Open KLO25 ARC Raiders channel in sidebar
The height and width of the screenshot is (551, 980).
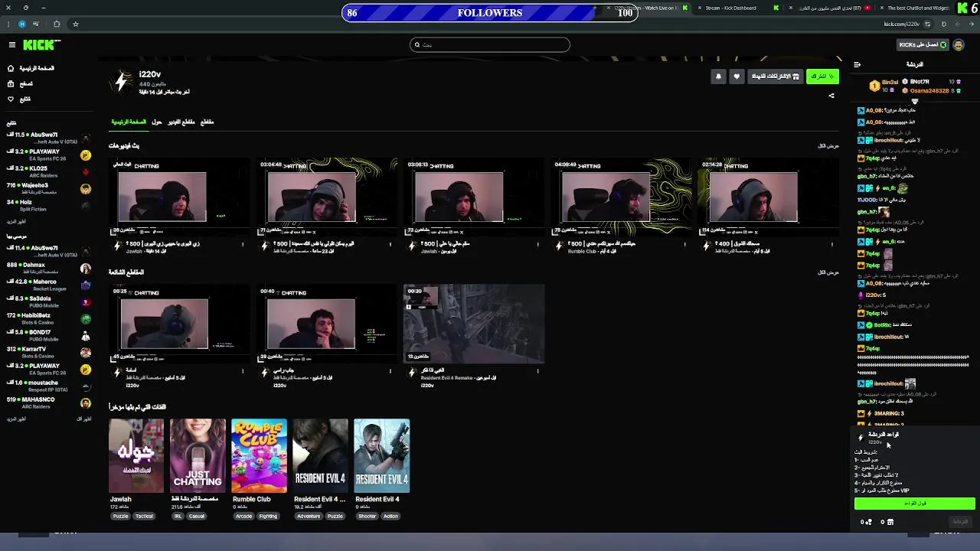pyautogui.click(x=48, y=171)
